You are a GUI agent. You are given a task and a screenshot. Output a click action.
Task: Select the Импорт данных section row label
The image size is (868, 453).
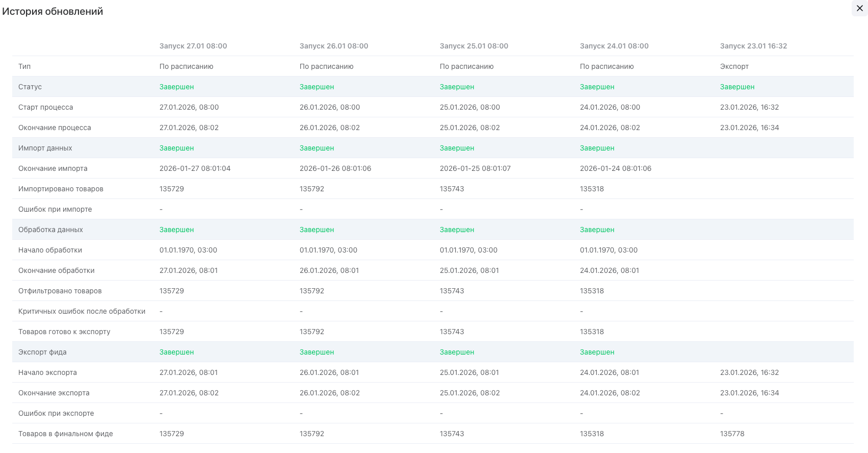(x=45, y=148)
